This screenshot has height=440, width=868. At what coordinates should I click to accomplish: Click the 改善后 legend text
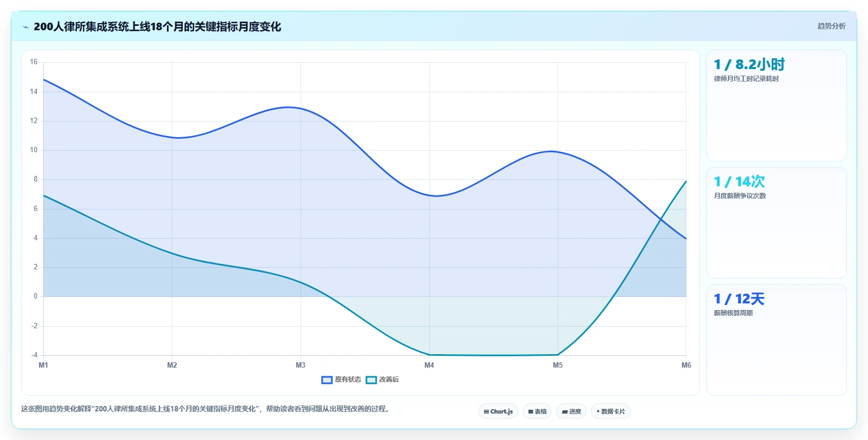389,380
